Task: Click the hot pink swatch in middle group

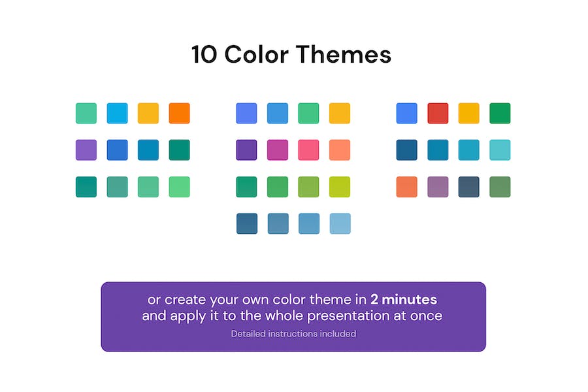Action: pos(308,150)
